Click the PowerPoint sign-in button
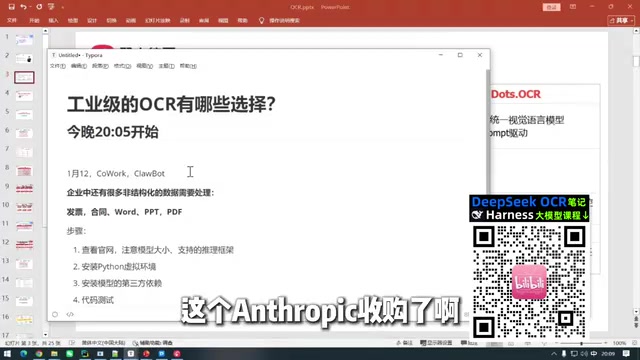 coord(551,7)
